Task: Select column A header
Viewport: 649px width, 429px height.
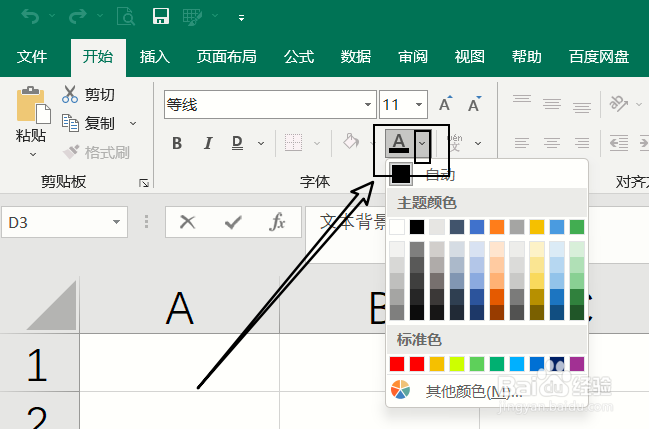Action: (x=179, y=307)
